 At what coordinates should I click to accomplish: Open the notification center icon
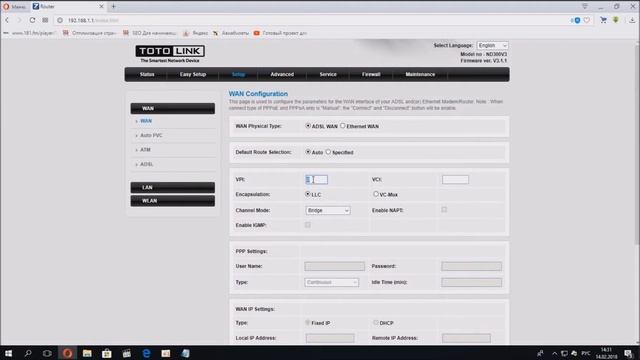tap(629, 353)
